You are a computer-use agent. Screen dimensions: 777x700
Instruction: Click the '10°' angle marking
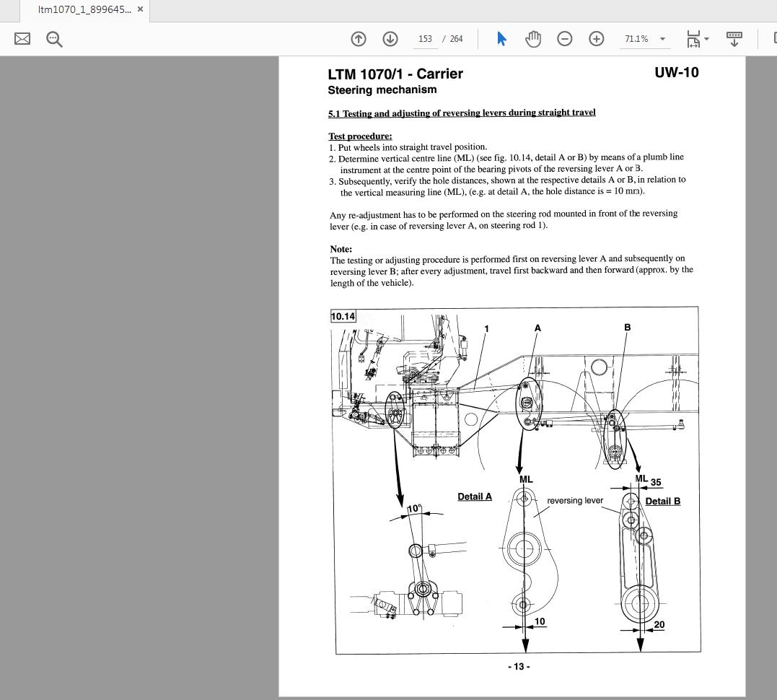[x=414, y=509]
